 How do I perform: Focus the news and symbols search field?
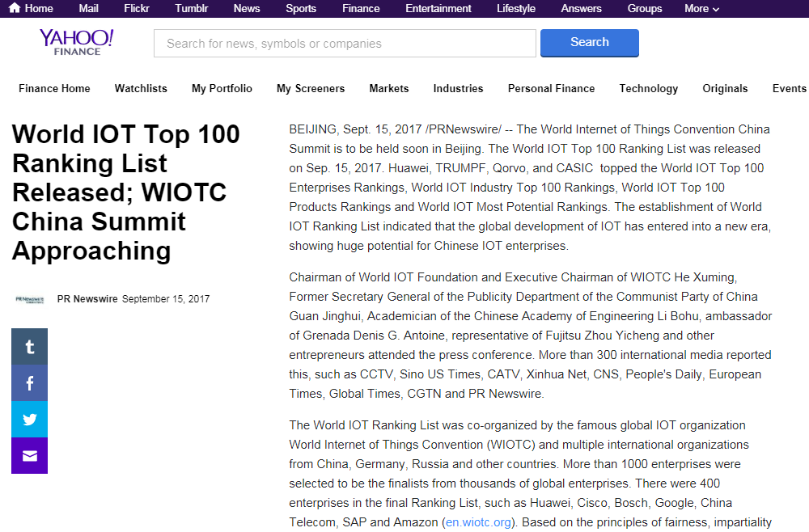pyautogui.click(x=345, y=44)
